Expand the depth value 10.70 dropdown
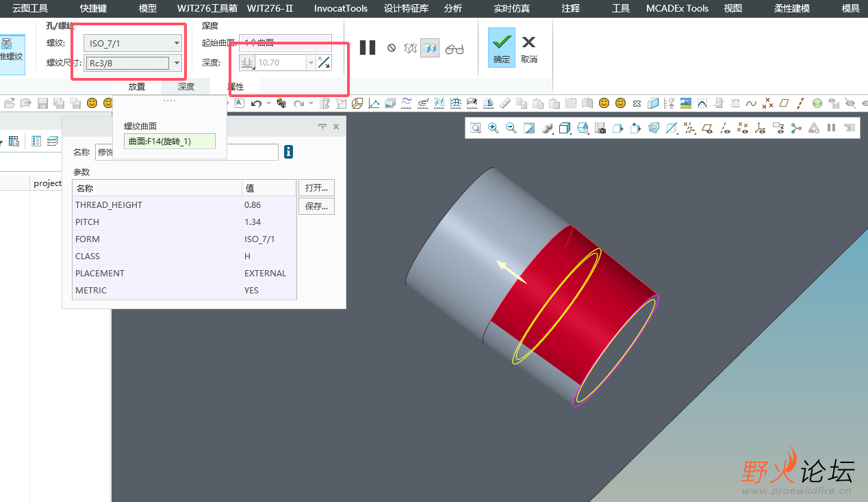 tap(311, 63)
